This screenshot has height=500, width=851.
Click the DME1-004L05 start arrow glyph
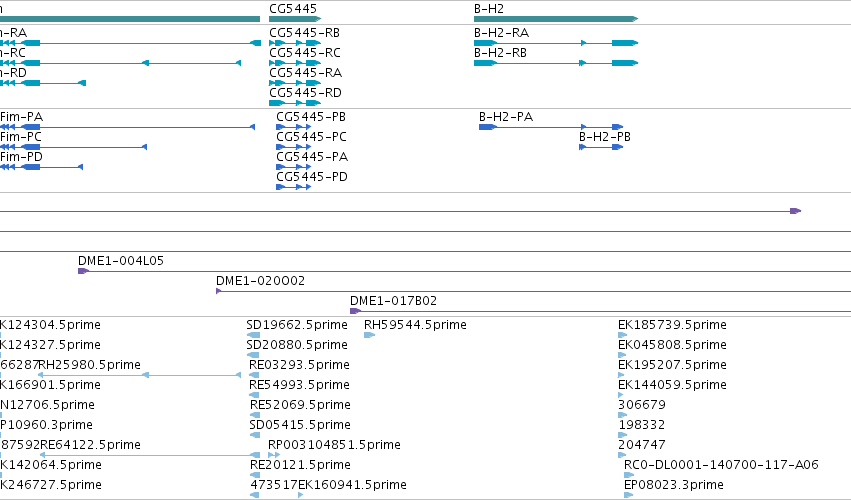tap(84, 271)
